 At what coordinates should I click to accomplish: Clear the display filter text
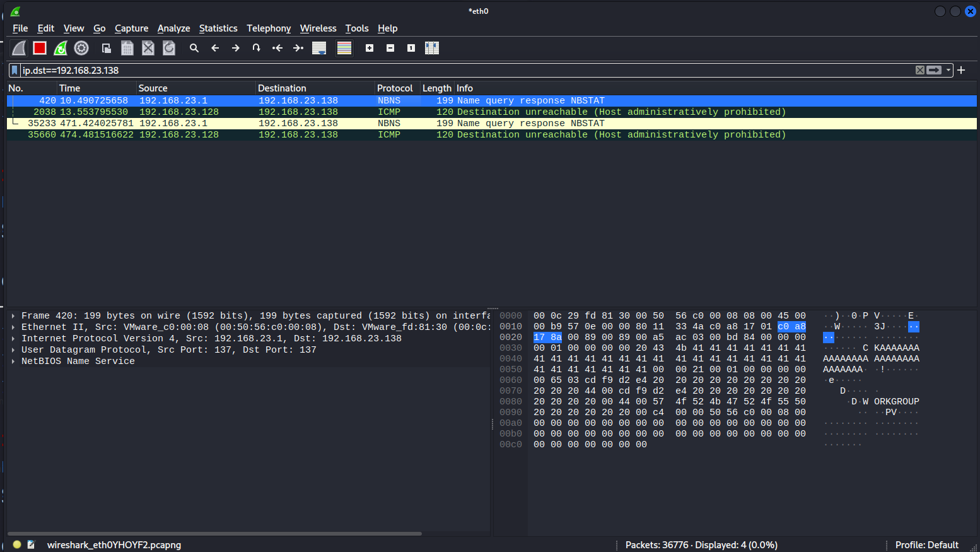coord(920,70)
